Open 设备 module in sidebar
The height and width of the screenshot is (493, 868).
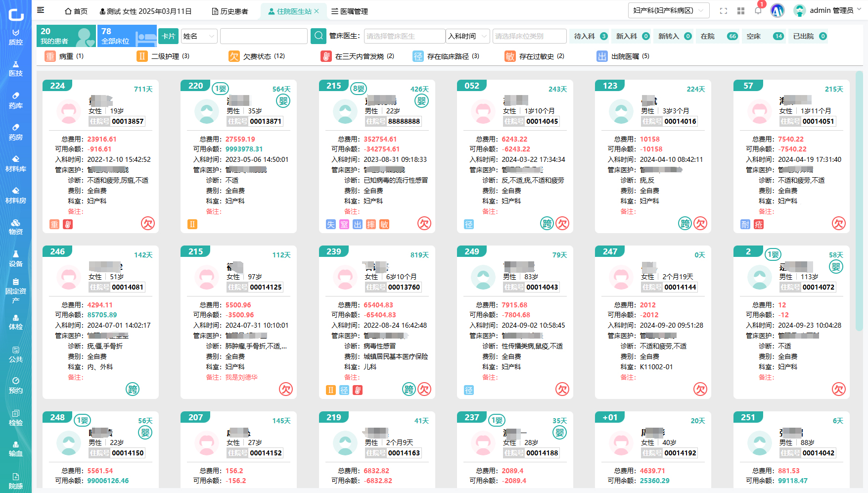[16, 258]
